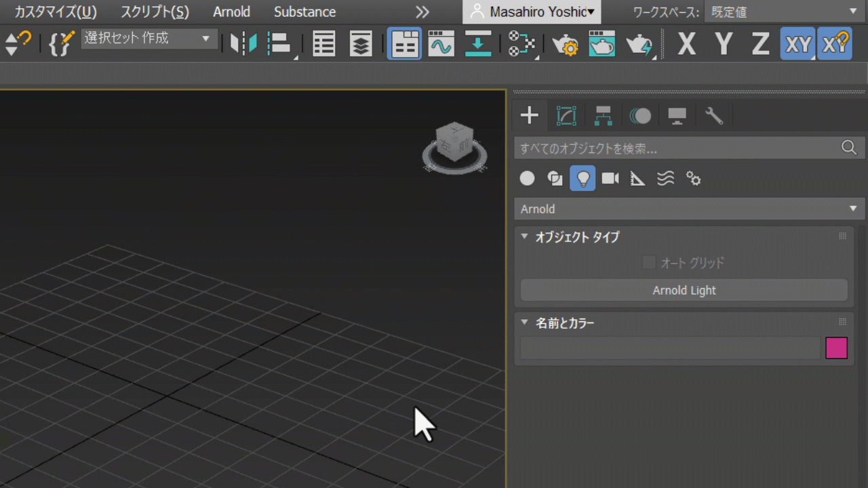Open the magenta object color swatch

click(836, 348)
